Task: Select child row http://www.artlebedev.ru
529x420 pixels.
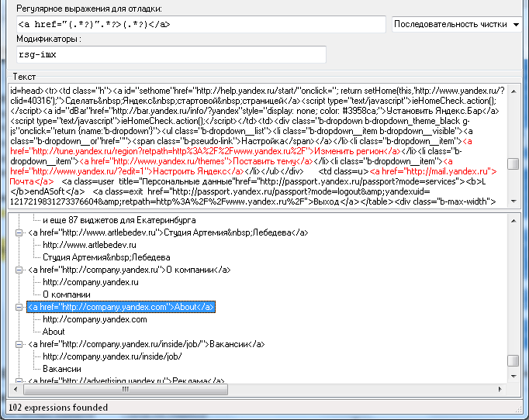Action: (89, 245)
